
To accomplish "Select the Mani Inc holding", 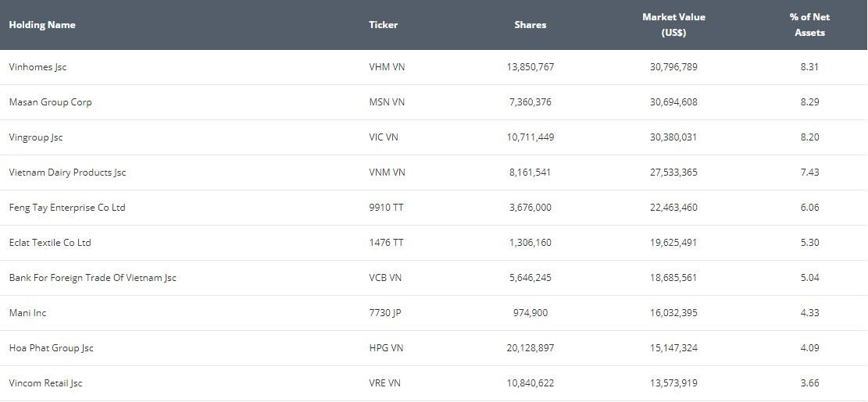I will [27, 313].
